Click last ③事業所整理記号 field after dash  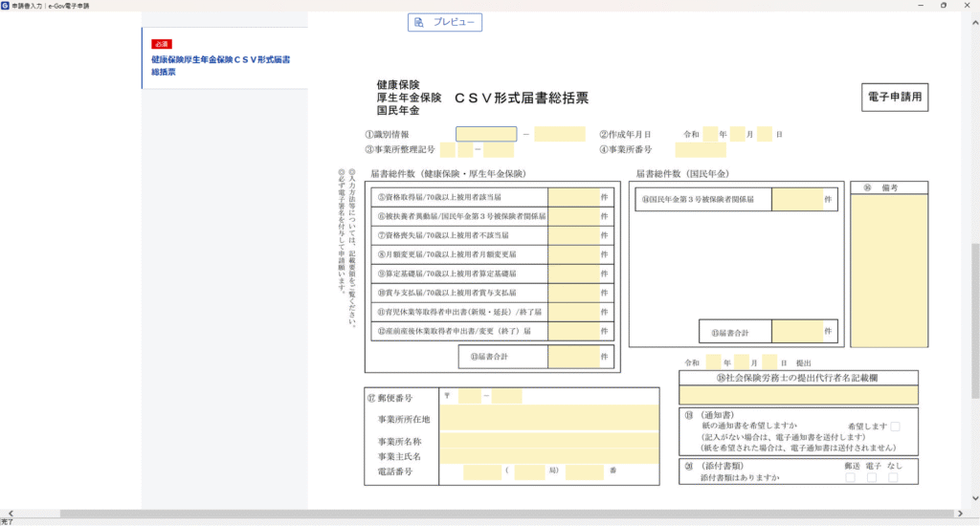(x=498, y=149)
